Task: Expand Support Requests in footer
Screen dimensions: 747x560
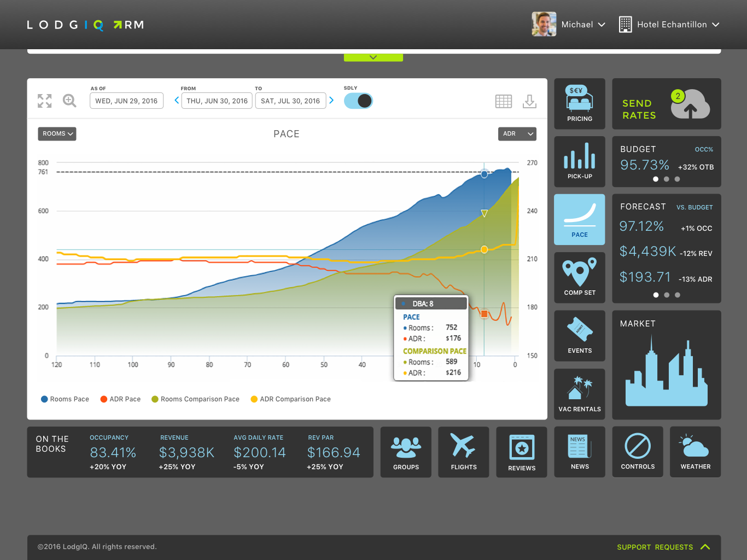Action: 663,547
